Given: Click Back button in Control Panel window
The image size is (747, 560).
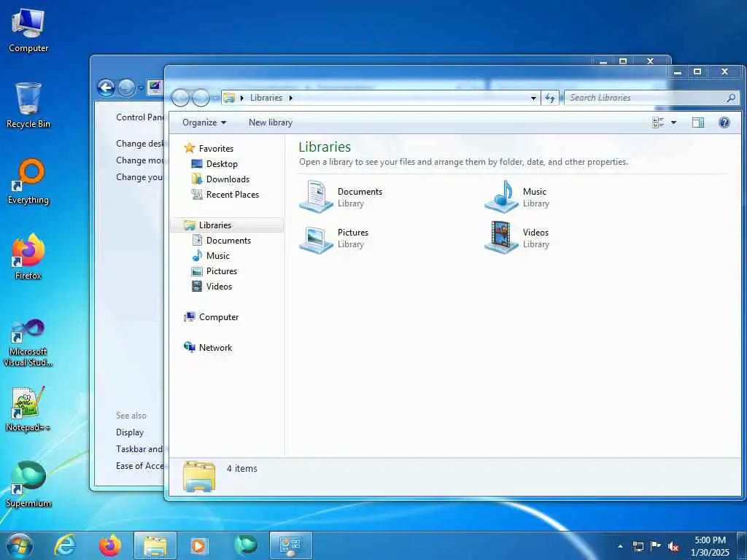Looking at the screenshot, I should point(107,87).
